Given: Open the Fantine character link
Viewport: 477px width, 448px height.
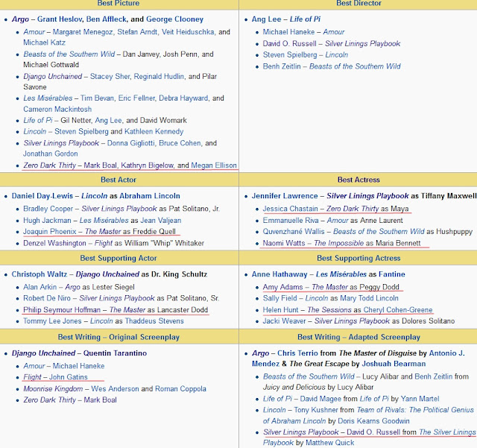Looking at the screenshot, I should point(392,274).
